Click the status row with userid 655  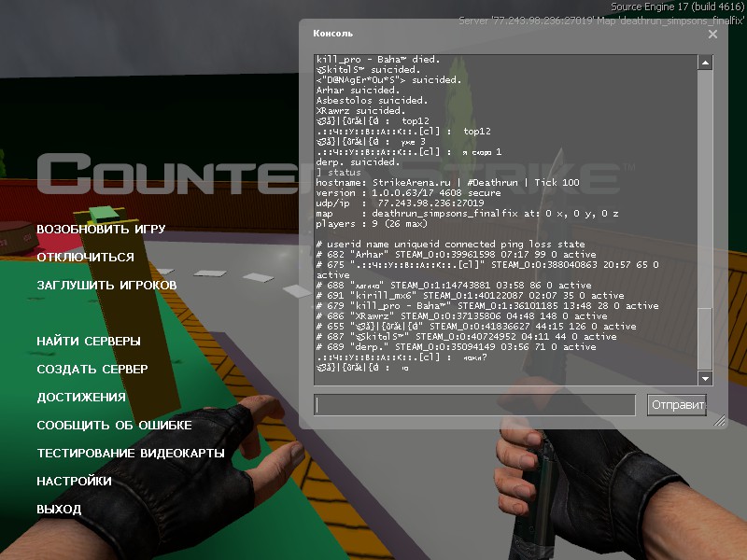476,326
